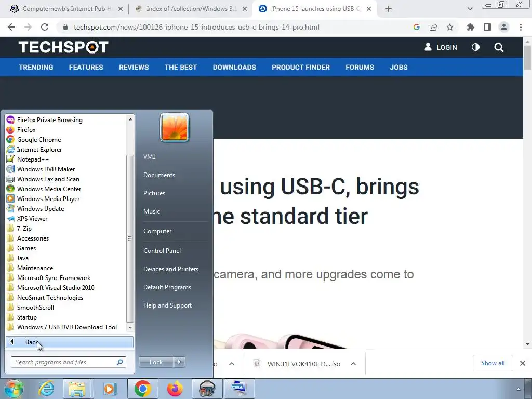Click the Google icon in address bar

[417, 27]
